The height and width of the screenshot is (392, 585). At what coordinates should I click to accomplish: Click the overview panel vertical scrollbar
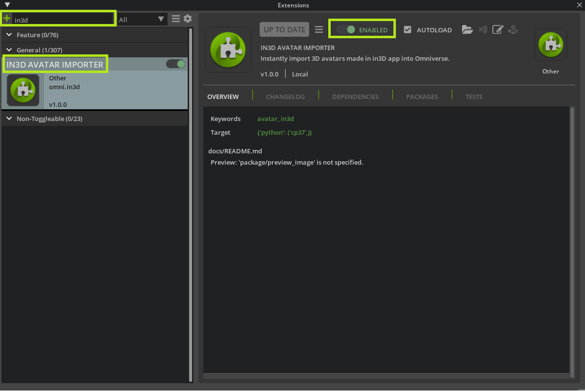[572, 242]
